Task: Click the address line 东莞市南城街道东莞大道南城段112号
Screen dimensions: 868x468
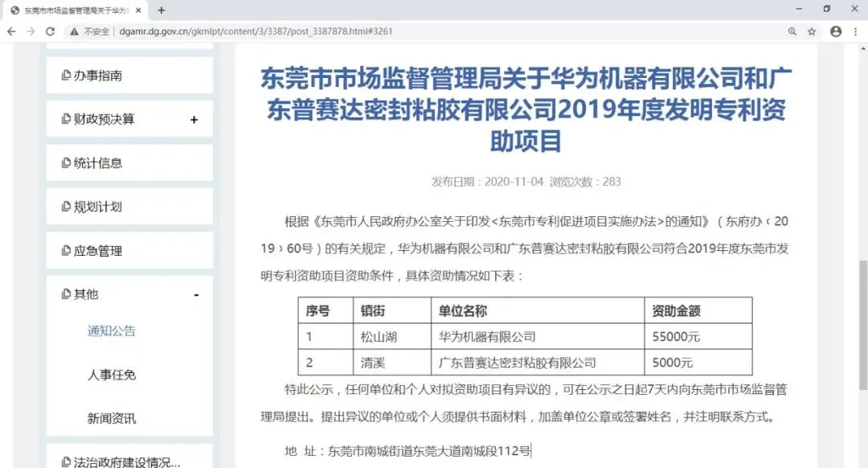Action: coord(429,451)
